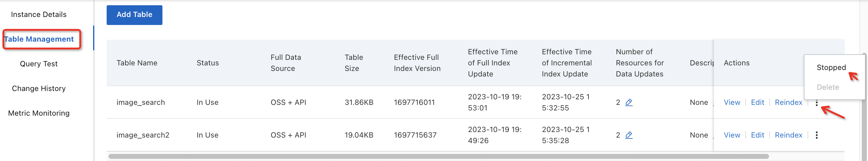Image resolution: width=868 pixels, height=161 pixels.
Task: Click View for the image_search table
Action: pyautogui.click(x=732, y=102)
